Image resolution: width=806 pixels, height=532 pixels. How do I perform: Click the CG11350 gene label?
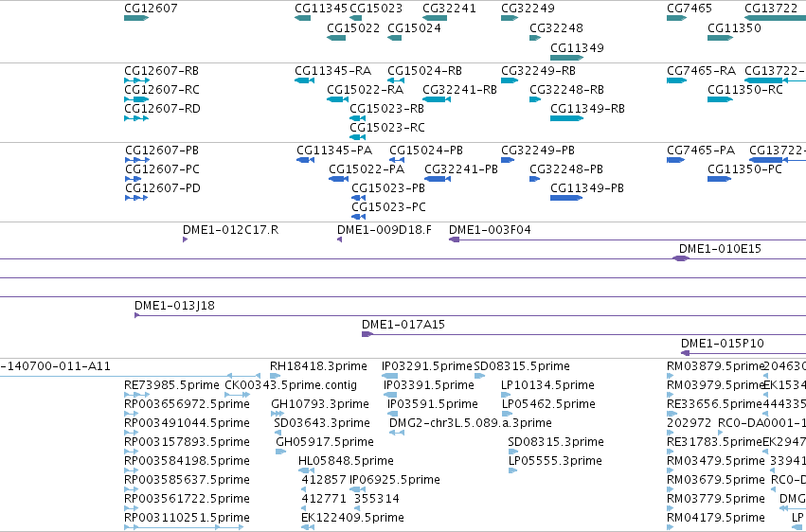point(734,27)
